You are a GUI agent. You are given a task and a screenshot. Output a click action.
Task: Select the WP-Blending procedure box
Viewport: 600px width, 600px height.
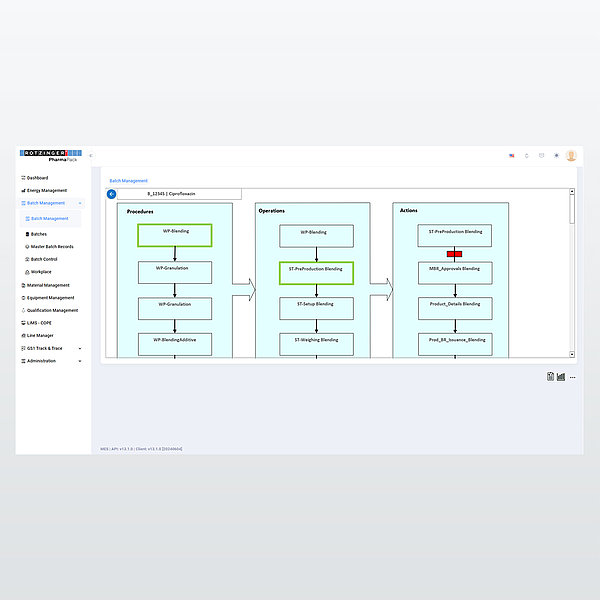coord(174,235)
